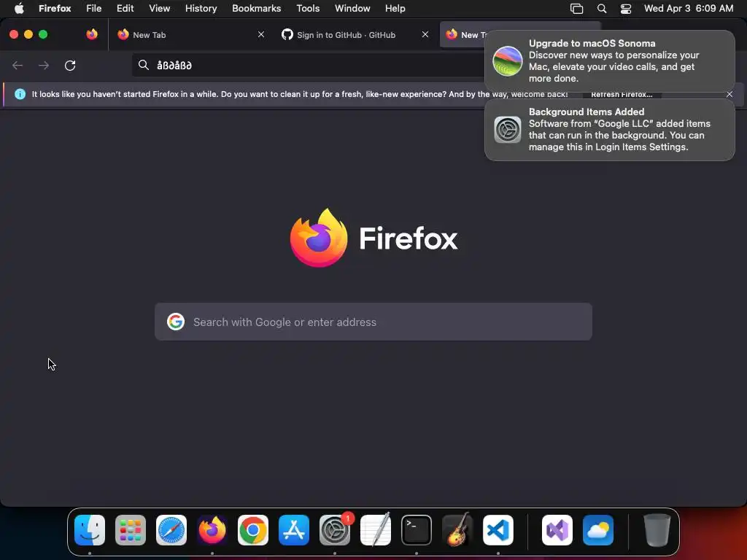Launch Terminal from the dock
Viewport: 747px width, 560px height.
pos(417,530)
